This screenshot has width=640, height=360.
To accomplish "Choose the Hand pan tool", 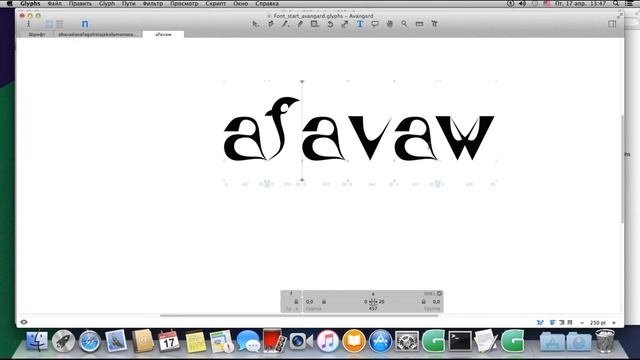I will (389, 24).
